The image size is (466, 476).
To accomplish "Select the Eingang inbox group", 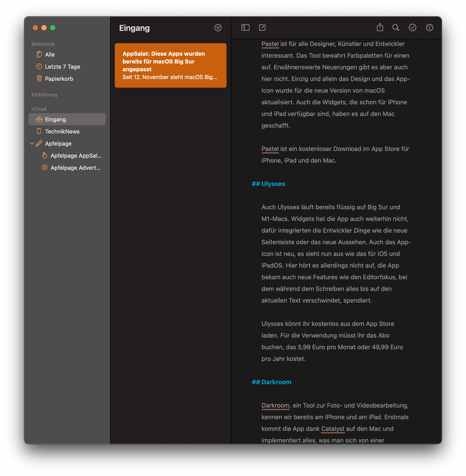I will (x=56, y=119).
